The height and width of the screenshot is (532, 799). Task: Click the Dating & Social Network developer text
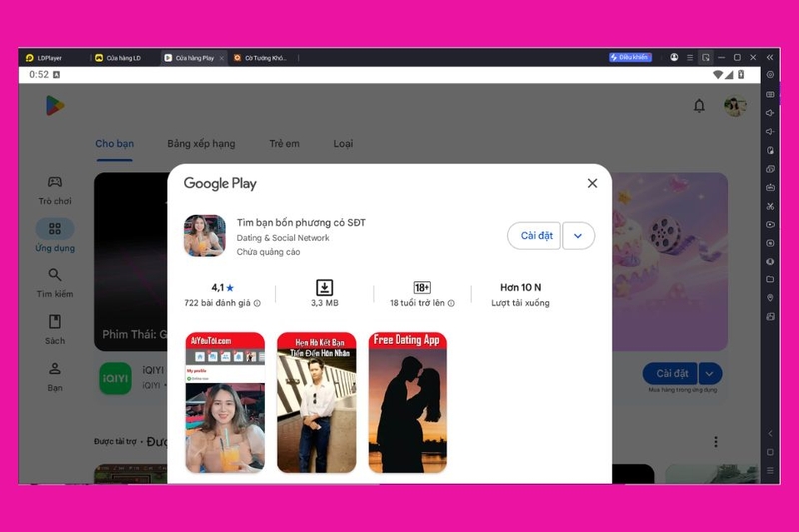point(283,238)
